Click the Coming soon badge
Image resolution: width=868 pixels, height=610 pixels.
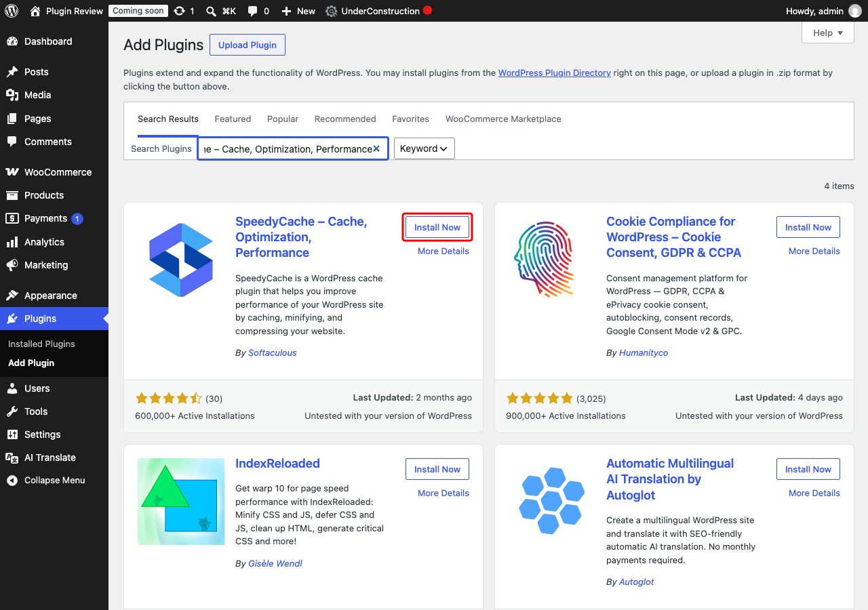coord(138,11)
